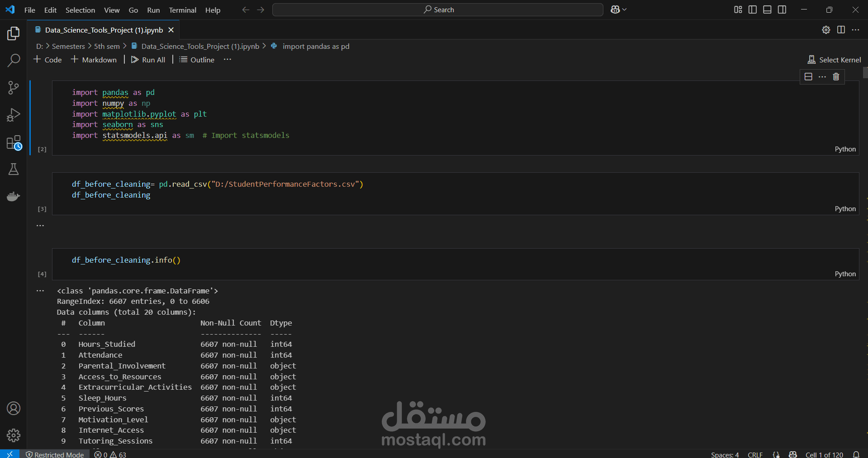
Task: Open output actions for cell 4
Action: (40, 291)
